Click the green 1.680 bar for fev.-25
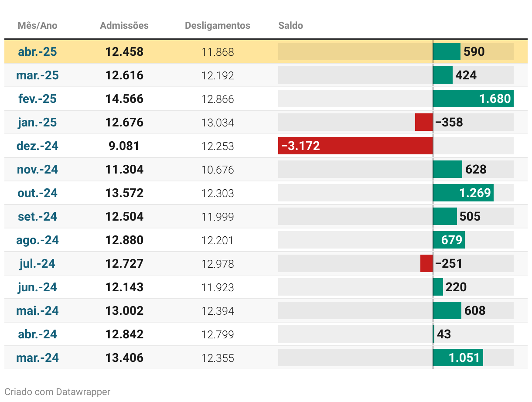The height and width of the screenshot is (402, 532). coord(473,99)
